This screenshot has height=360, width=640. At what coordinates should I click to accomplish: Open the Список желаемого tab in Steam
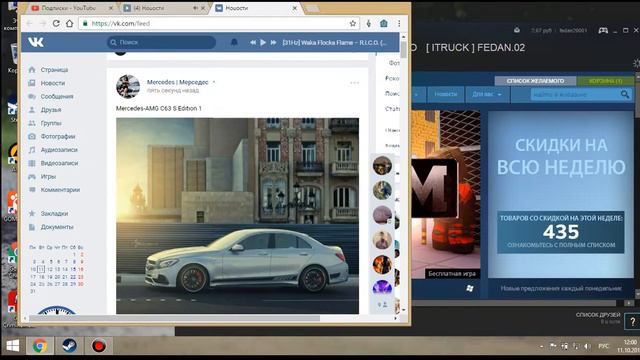point(535,81)
